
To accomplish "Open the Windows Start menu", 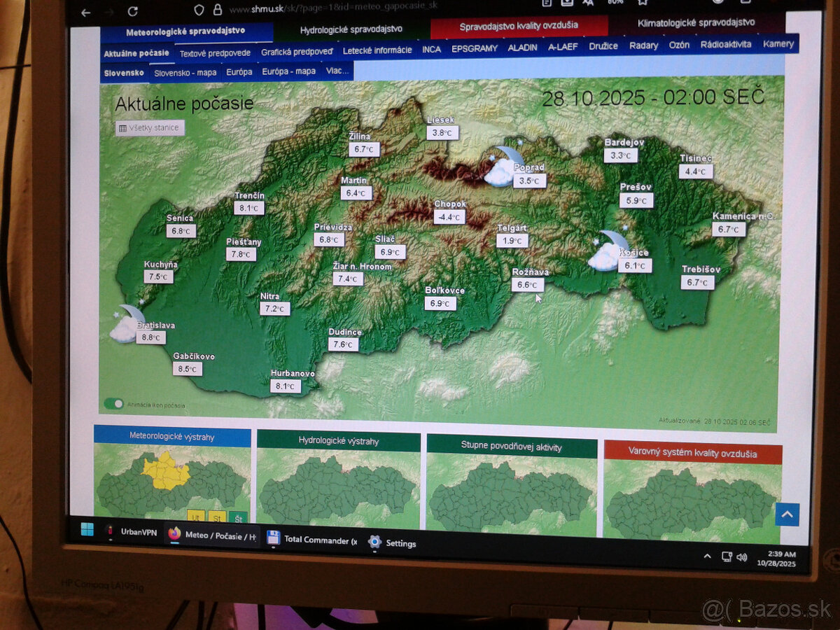I will tap(87, 530).
